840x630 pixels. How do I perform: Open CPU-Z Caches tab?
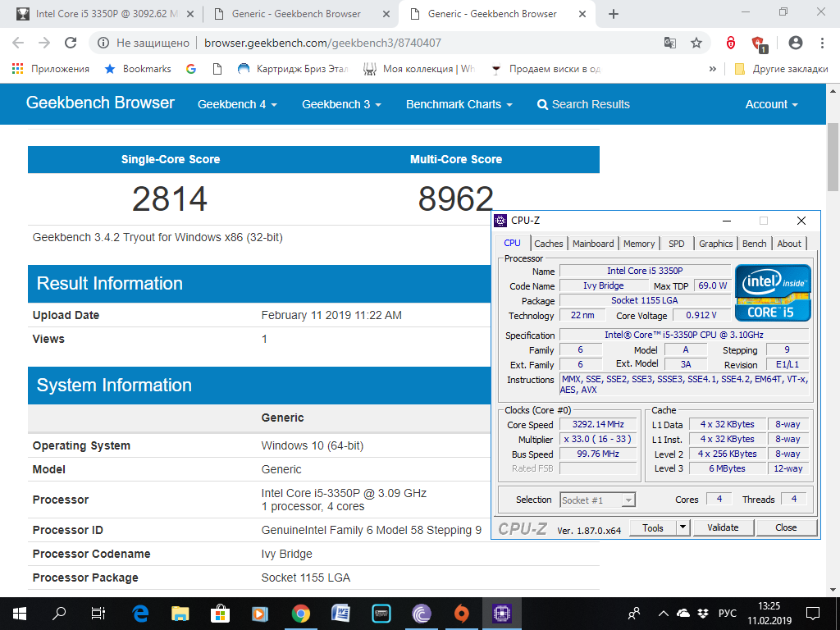point(549,243)
